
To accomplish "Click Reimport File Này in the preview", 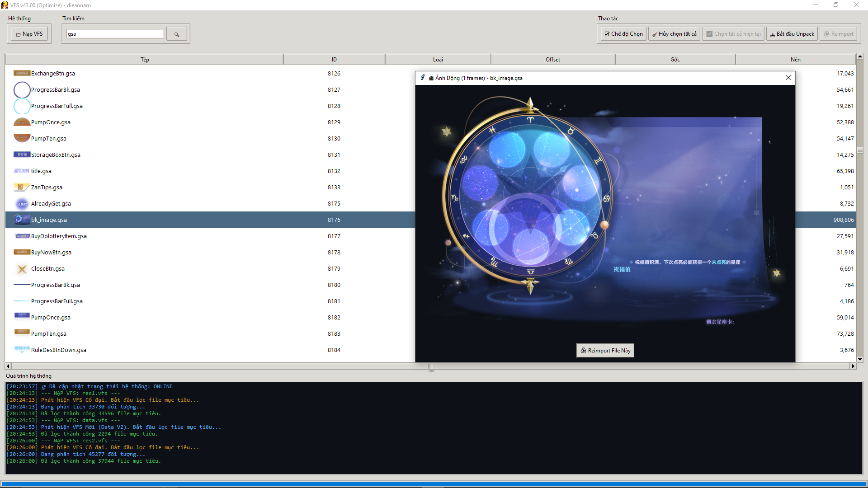I will tap(605, 350).
